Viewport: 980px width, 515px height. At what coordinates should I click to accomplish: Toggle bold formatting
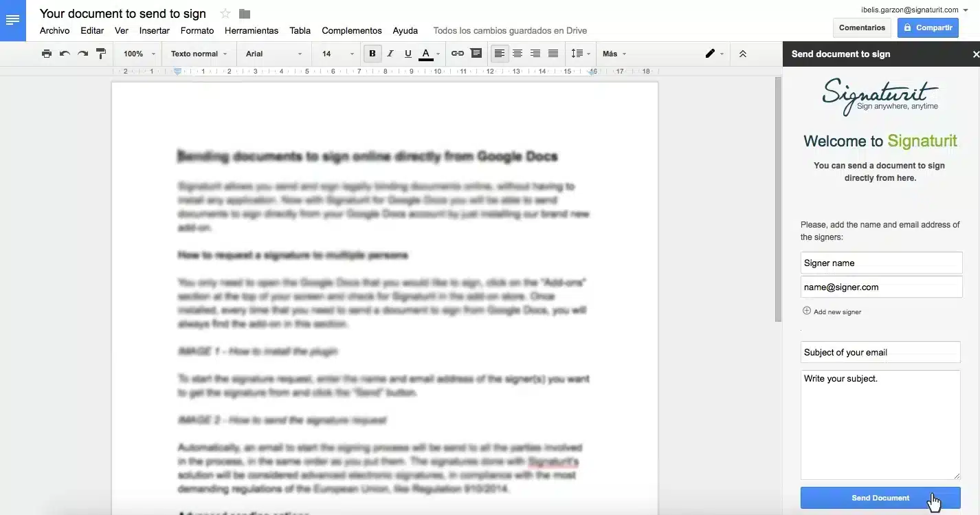(372, 54)
